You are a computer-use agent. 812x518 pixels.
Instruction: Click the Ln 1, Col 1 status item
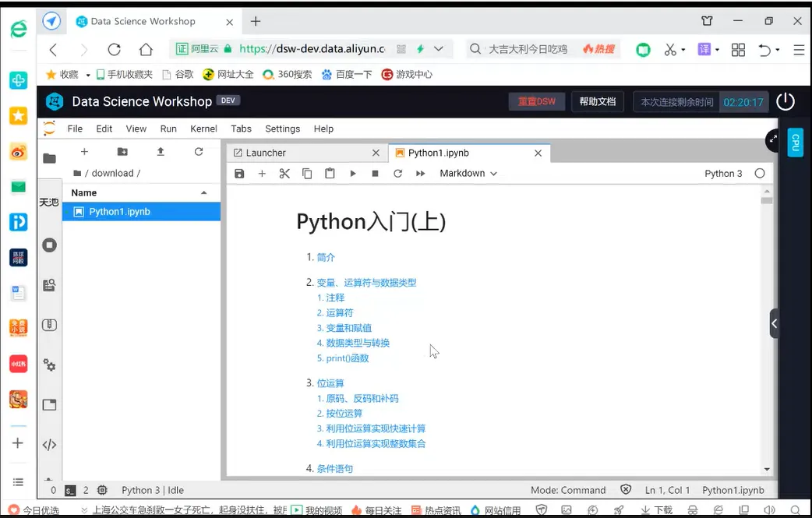coord(667,490)
